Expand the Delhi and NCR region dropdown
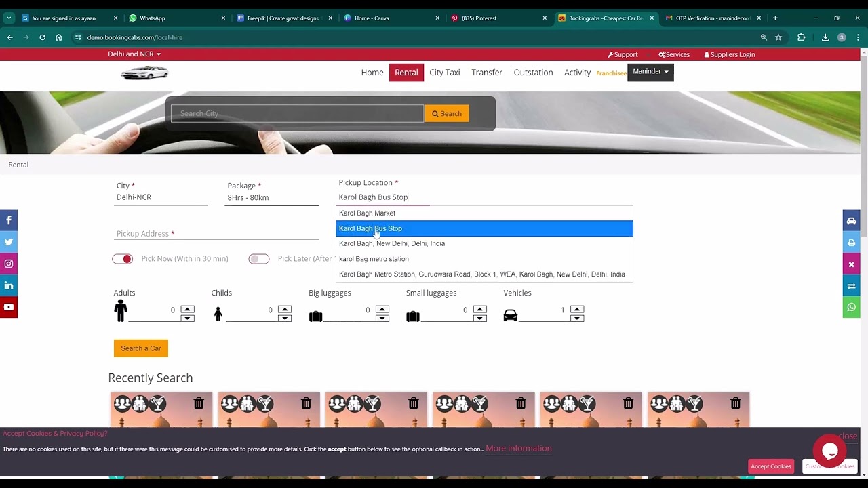This screenshot has width=868, height=488. [x=134, y=54]
